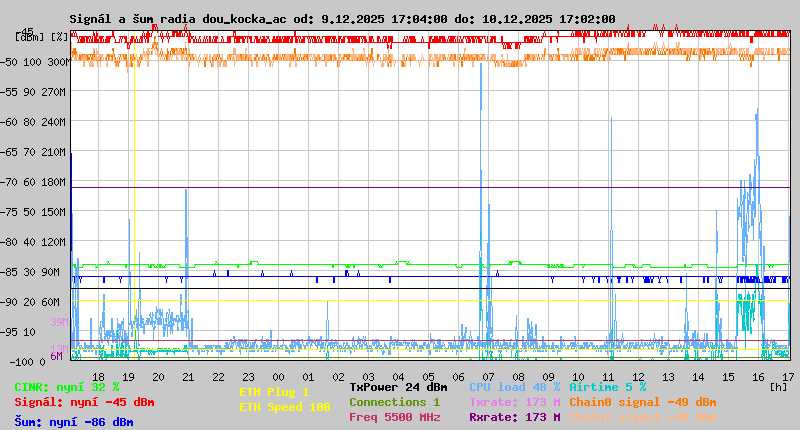Select hour '11' on the time axis
Viewport: 800px width, 430px height.
click(608, 377)
